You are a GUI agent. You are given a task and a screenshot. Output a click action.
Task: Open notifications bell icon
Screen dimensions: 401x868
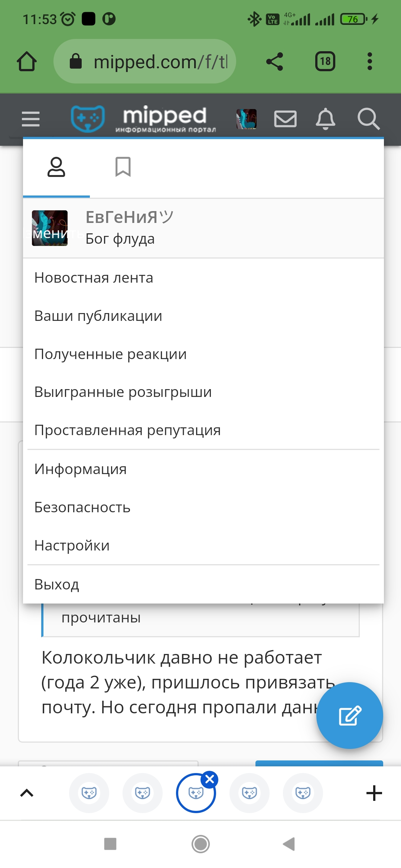pyautogui.click(x=326, y=119)
